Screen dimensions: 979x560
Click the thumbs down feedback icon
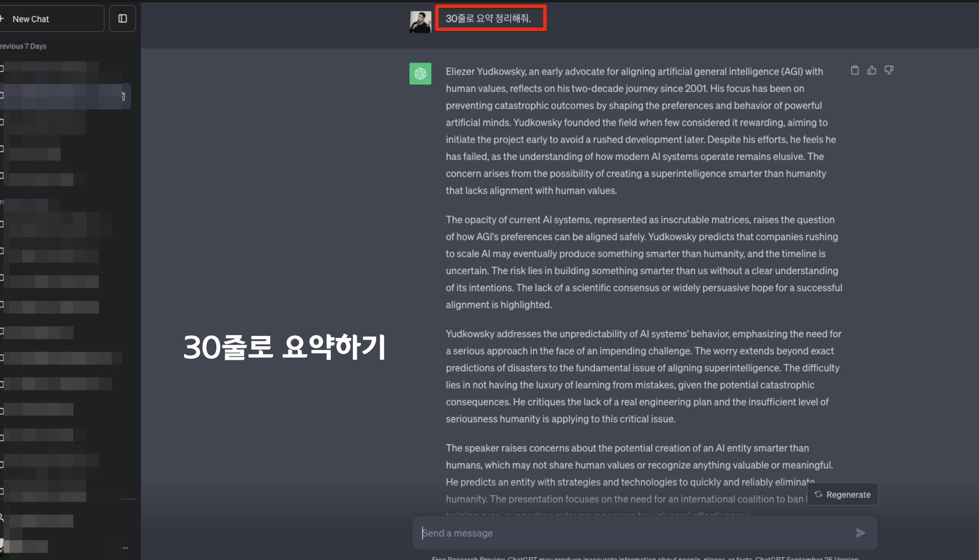889,71
